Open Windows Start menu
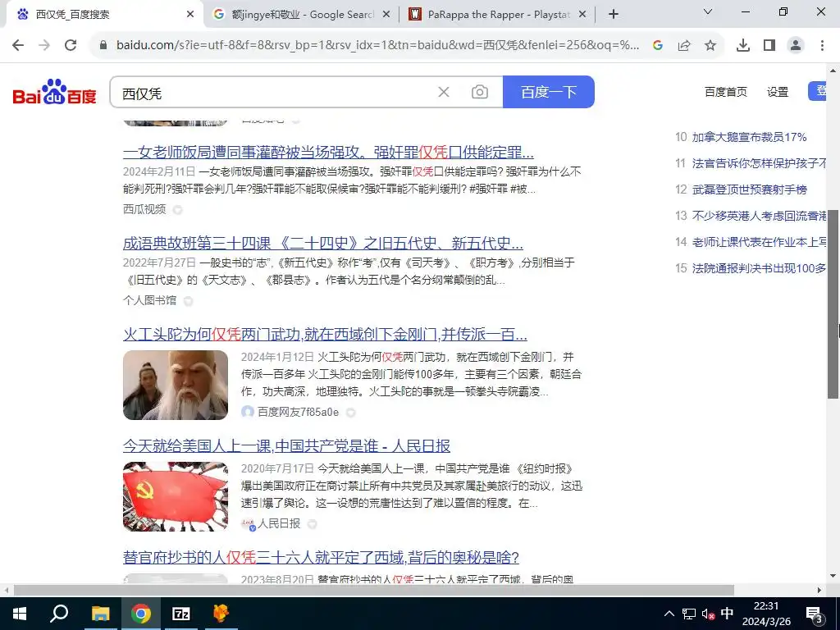This screenshot has width=840, height=630. point(20,614)
